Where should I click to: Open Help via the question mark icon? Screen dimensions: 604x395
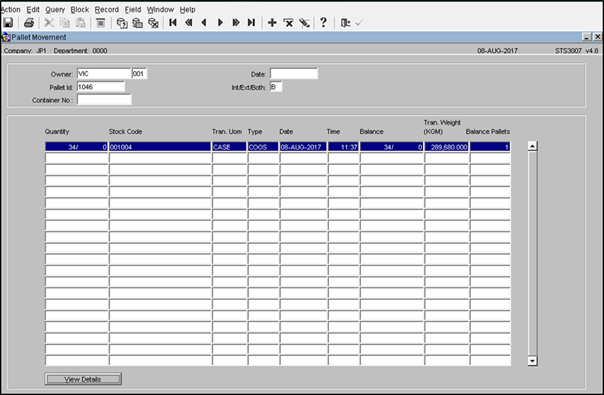(x=324, y=22)
